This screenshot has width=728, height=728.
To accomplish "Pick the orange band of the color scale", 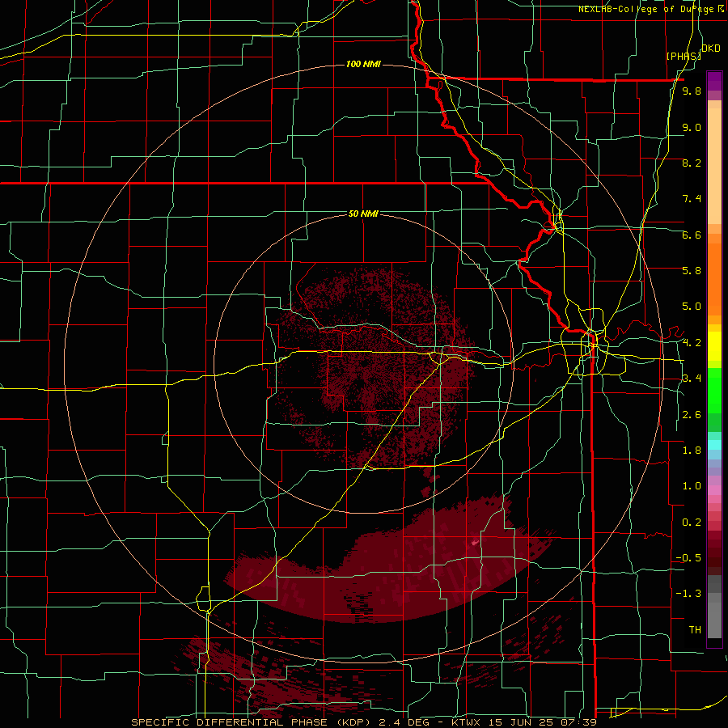I will point(714,278).
